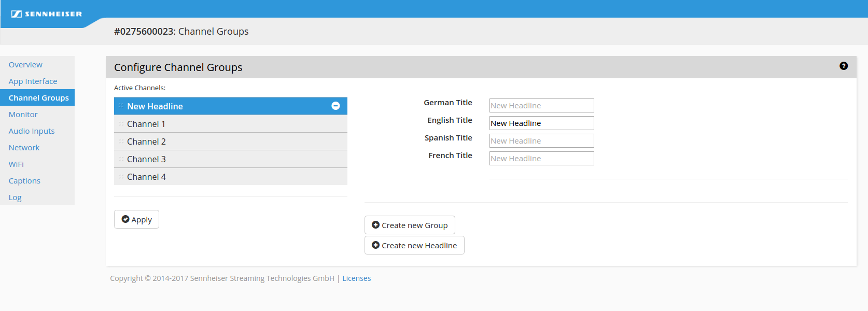Click Create new Group button
The height and width of the screenshot is (311, 868).
point(410,225)
